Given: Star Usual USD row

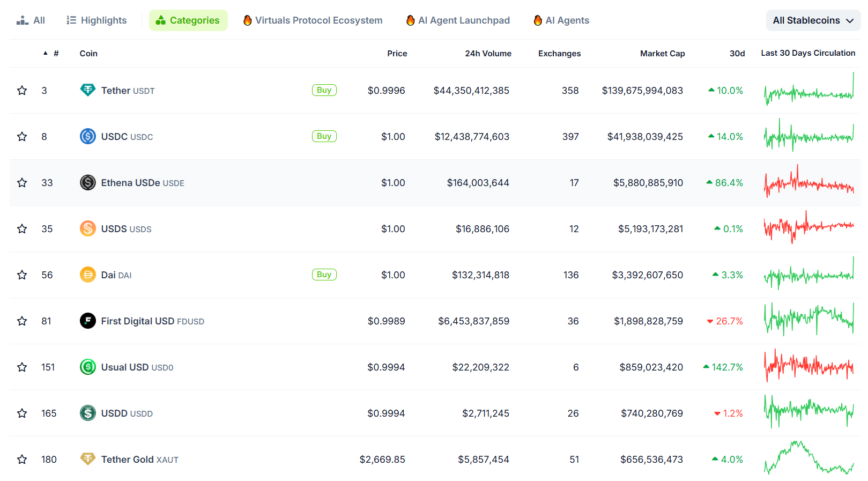Looking at the screenshot, I should (x=22, y=367).
